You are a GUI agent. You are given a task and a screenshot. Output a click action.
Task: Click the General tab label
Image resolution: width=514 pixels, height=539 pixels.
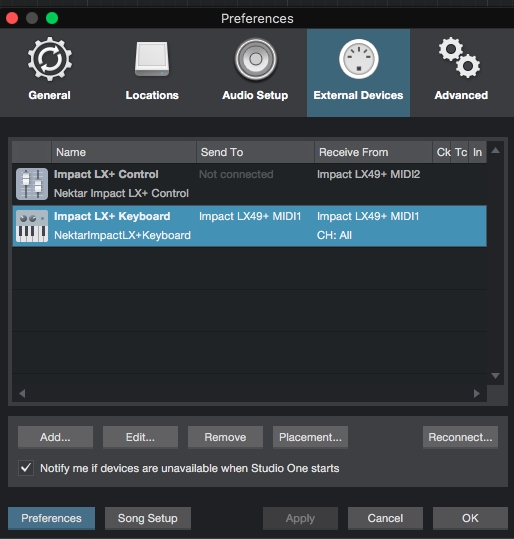50,95
